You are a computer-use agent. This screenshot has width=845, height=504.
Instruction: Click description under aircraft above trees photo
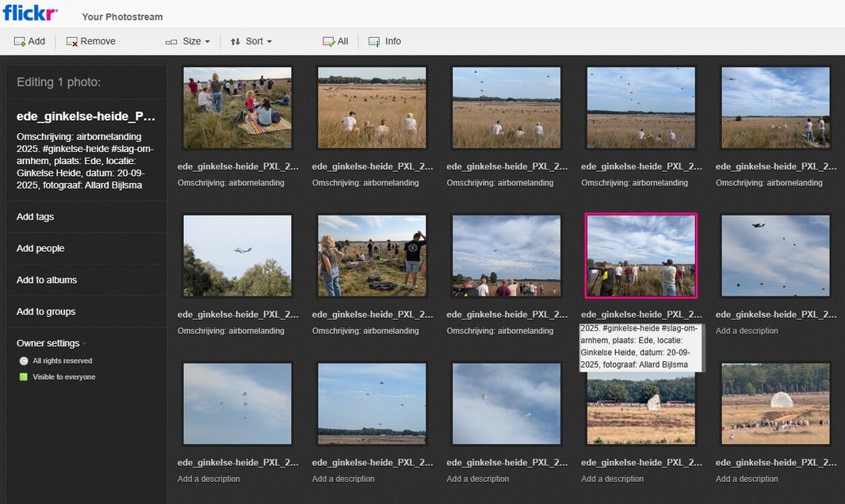[x=231, y=330]
